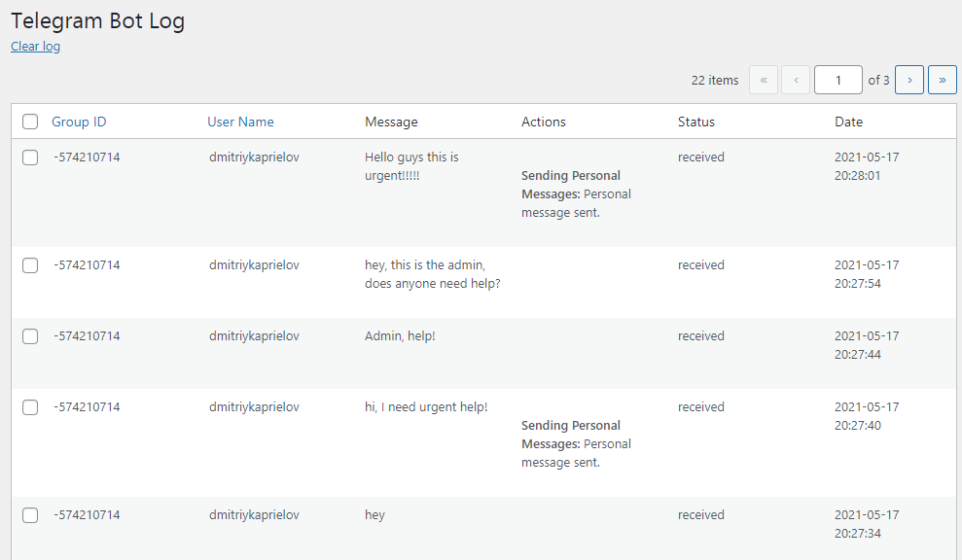Toggle the select-all checkbox in header
Screen dimensions: 962x560
(x=30, y=122)
